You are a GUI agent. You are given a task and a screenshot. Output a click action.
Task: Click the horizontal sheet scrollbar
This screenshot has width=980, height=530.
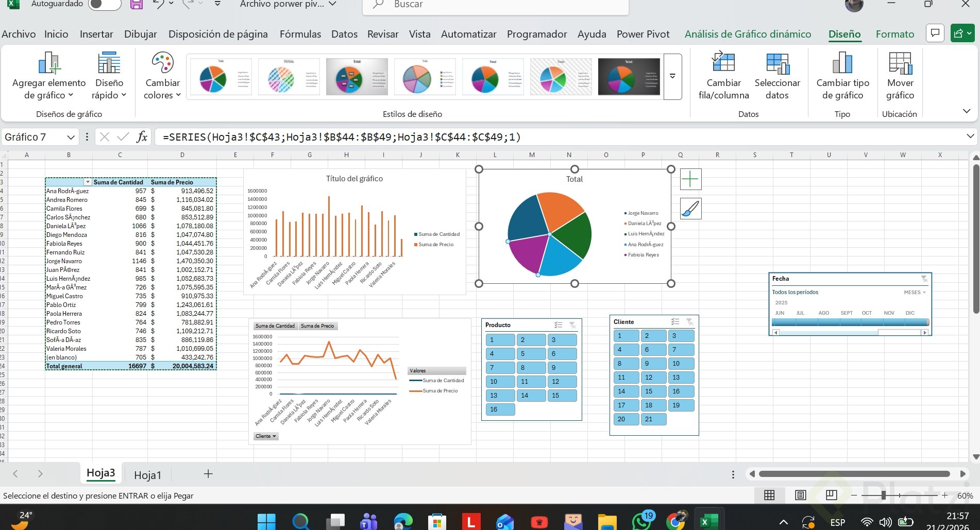pos(854,474)
